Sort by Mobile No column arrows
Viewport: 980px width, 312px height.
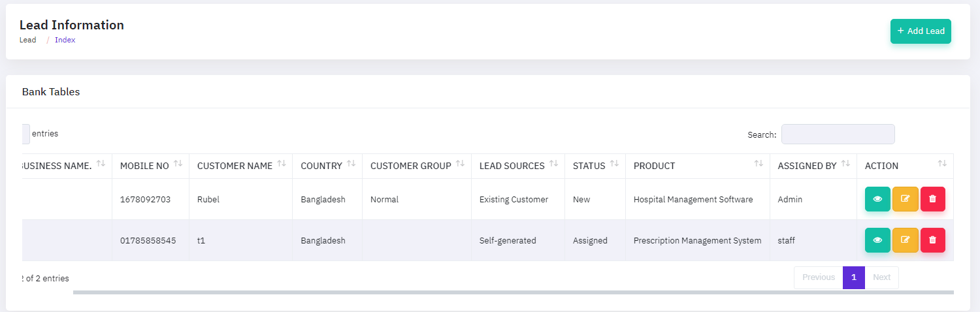(178, 164)
